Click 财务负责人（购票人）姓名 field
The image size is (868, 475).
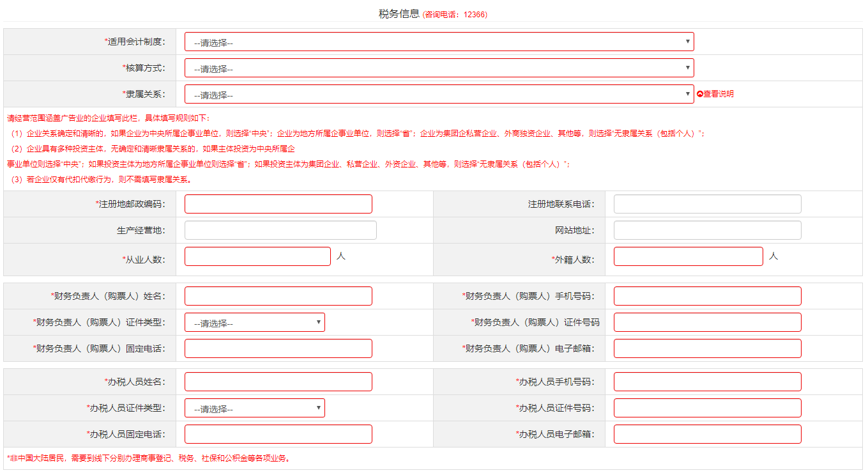pos(278,297)
